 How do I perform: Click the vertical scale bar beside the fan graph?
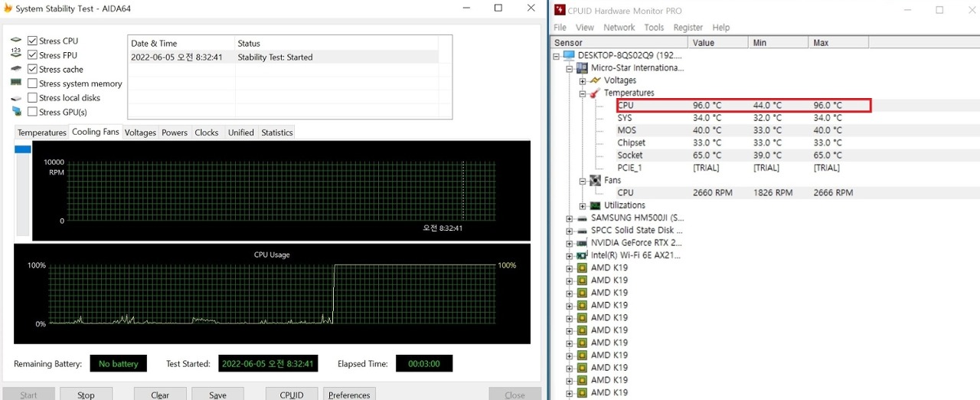(23, 191)
